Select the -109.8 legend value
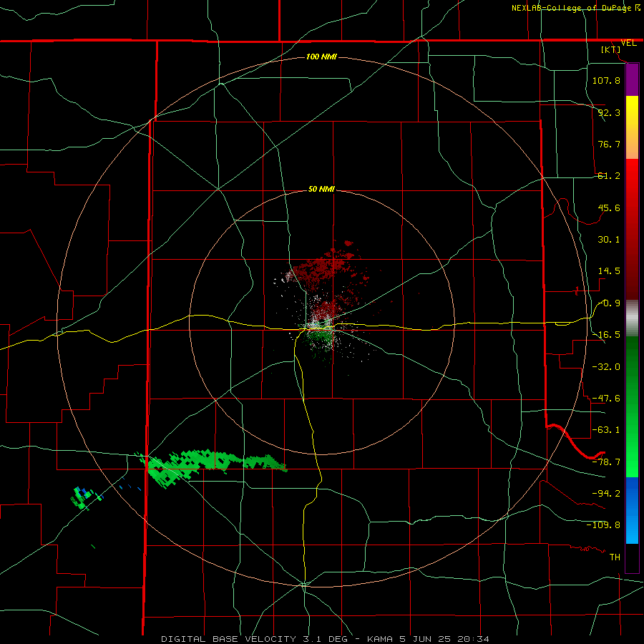This screenshot has width=644, height=644. [603, 525]
